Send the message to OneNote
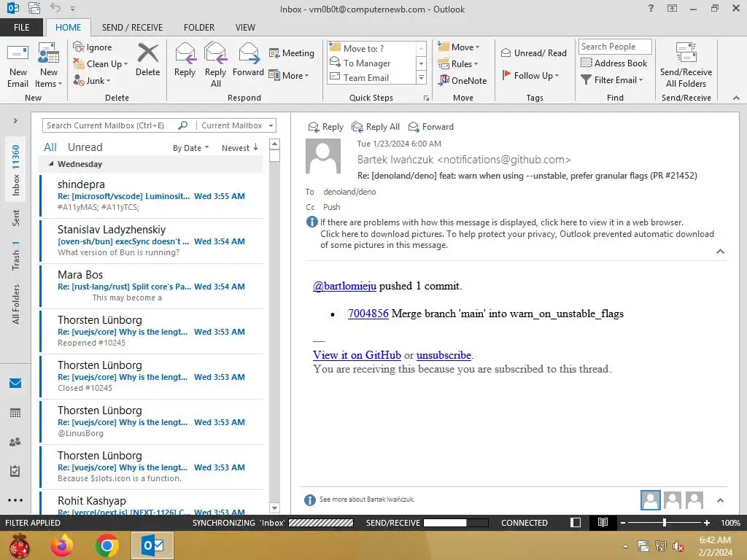747x560 pixels. (x=462, y=80)
